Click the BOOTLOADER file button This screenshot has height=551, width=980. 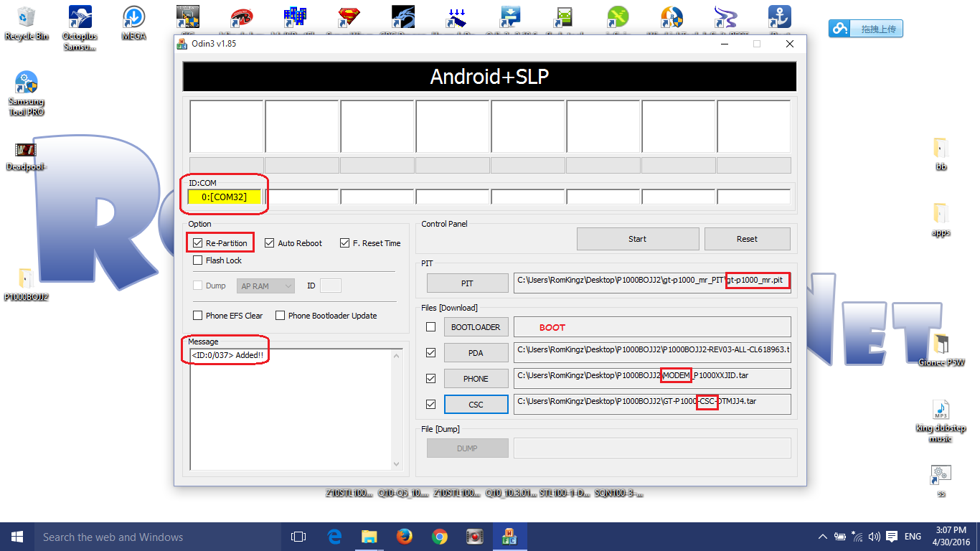point(476,327)
